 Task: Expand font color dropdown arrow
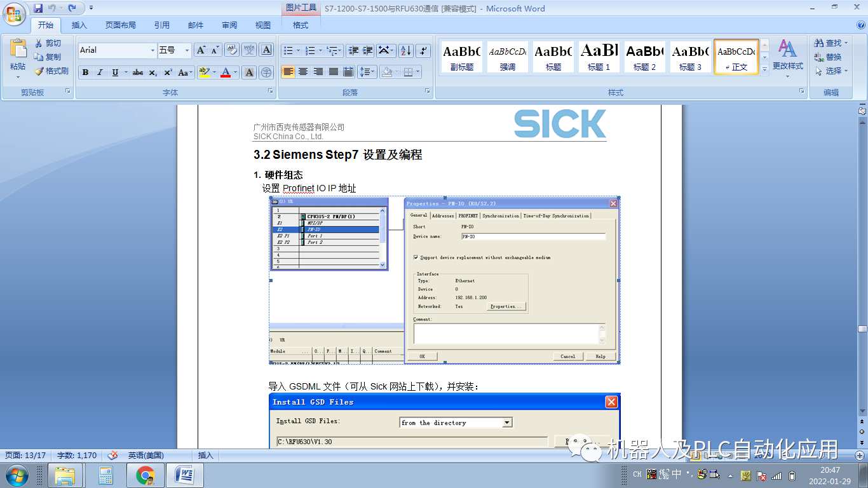[x=236, y=72]
